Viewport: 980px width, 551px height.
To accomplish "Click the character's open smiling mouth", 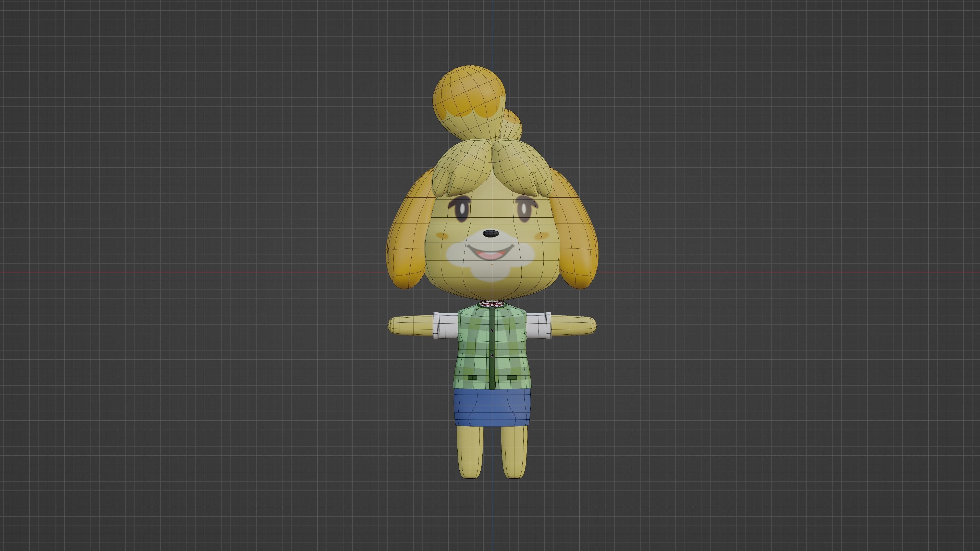I will 490,252.
